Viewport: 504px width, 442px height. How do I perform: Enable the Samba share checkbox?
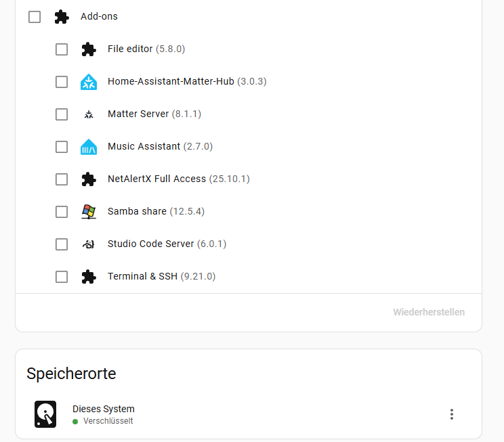click(62, 212)
